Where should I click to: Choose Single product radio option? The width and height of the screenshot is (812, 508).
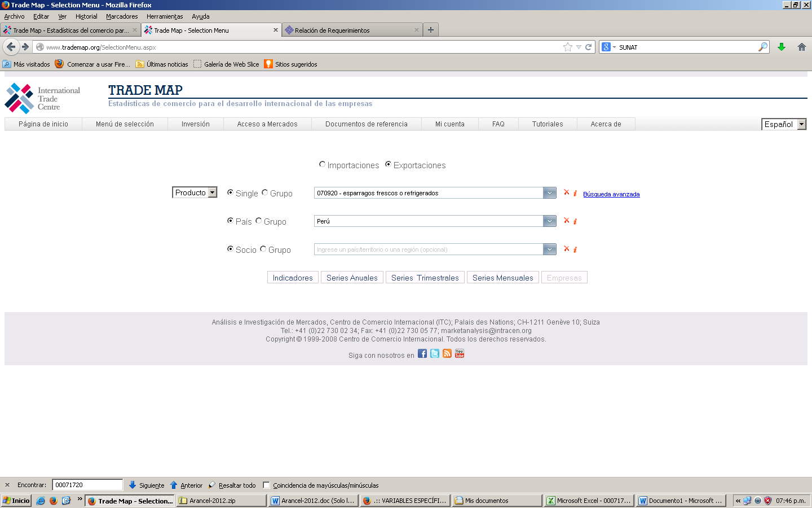coord(230,192)
